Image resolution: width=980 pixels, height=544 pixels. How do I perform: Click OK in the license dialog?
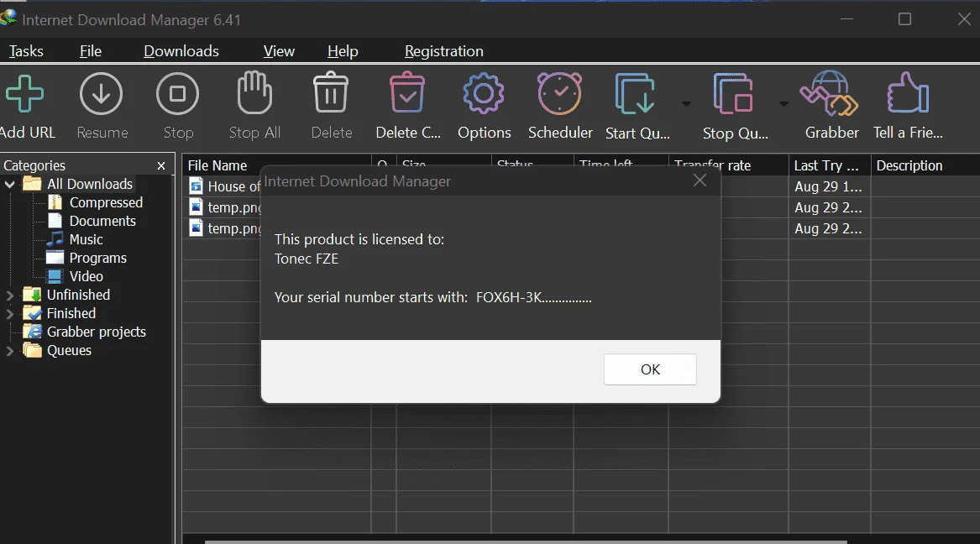pos(650,369)
